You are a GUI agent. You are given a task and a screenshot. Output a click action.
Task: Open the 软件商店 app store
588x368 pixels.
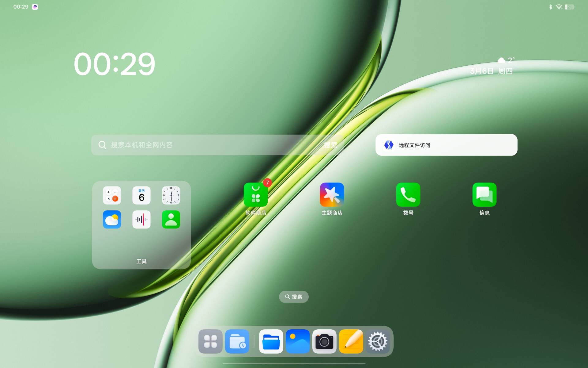click(x=255, y=195)
